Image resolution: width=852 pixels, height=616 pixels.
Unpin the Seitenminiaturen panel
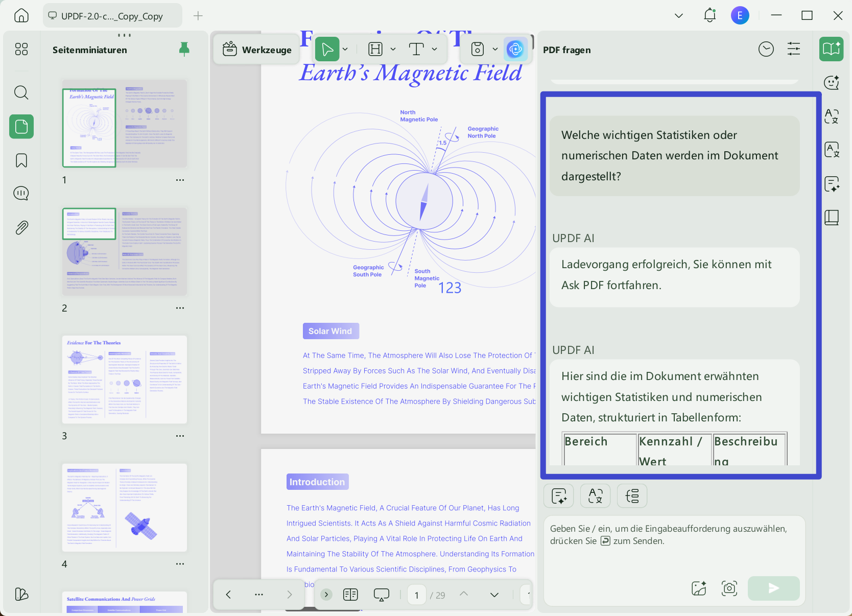click(x=184, y=50)
